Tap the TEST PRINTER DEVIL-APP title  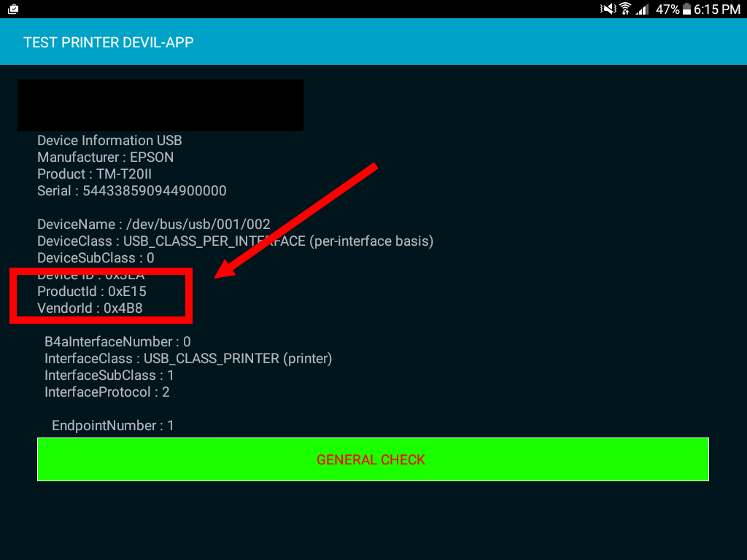point(109,42)
